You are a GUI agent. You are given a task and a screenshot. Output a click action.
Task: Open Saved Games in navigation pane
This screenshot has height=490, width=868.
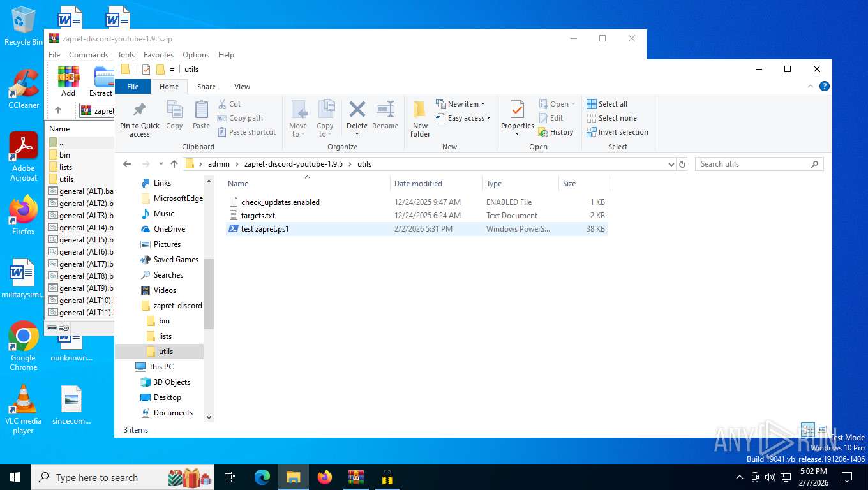coord(176,260)
